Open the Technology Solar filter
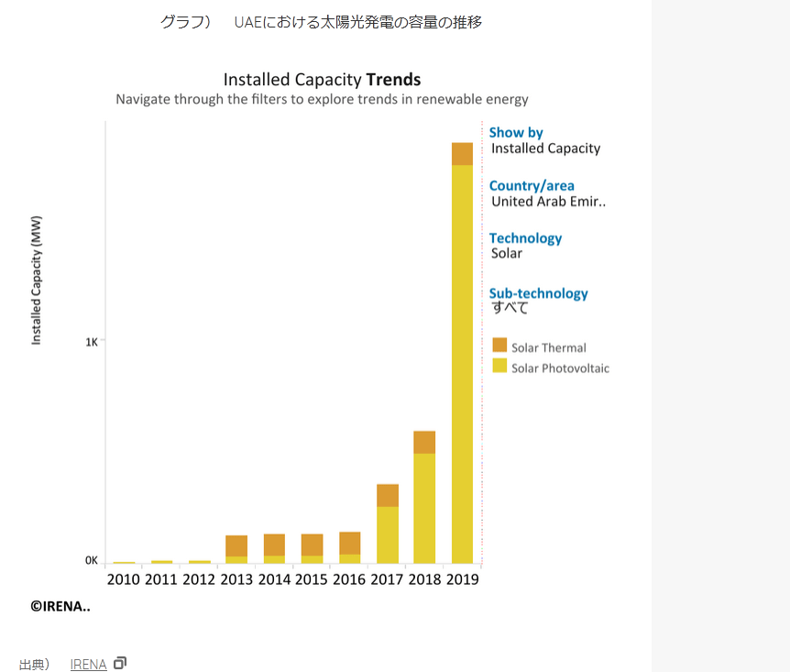790x672 pixels. [x=507, y=254]
